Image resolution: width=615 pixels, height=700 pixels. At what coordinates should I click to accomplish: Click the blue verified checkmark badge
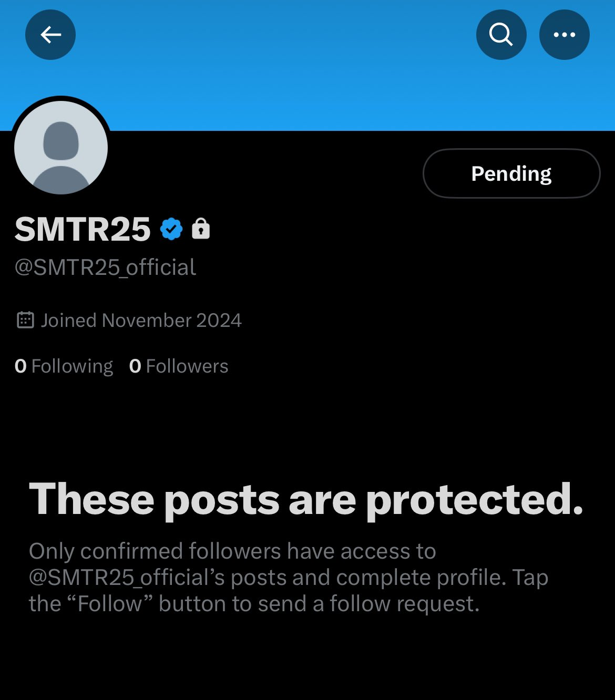click(171, 229)
